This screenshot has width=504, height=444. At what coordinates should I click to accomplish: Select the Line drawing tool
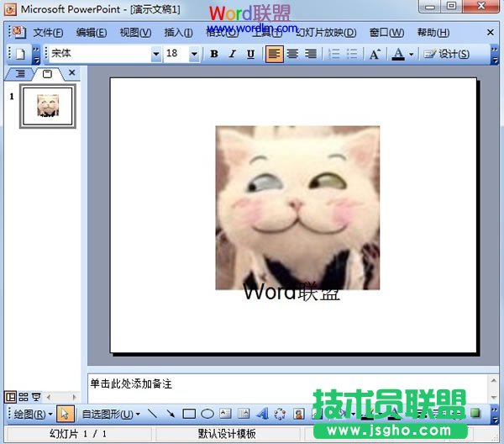point(152,414)
